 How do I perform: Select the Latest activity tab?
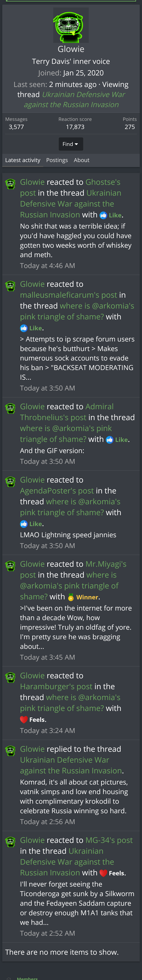pos(22,160)
